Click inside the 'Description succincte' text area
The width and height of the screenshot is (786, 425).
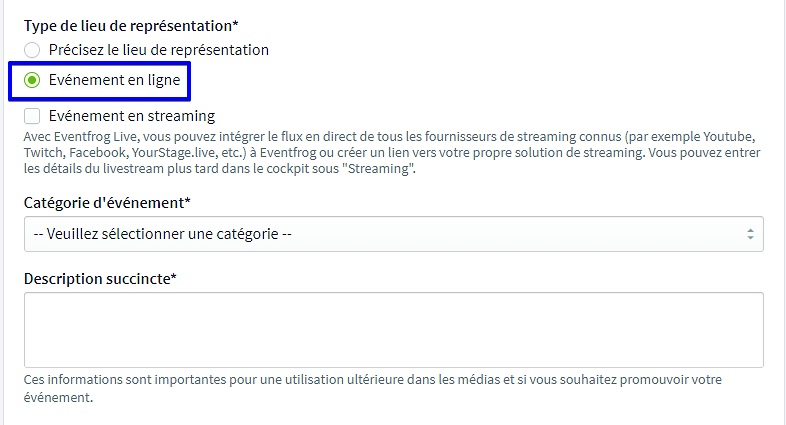coord(393,330)
